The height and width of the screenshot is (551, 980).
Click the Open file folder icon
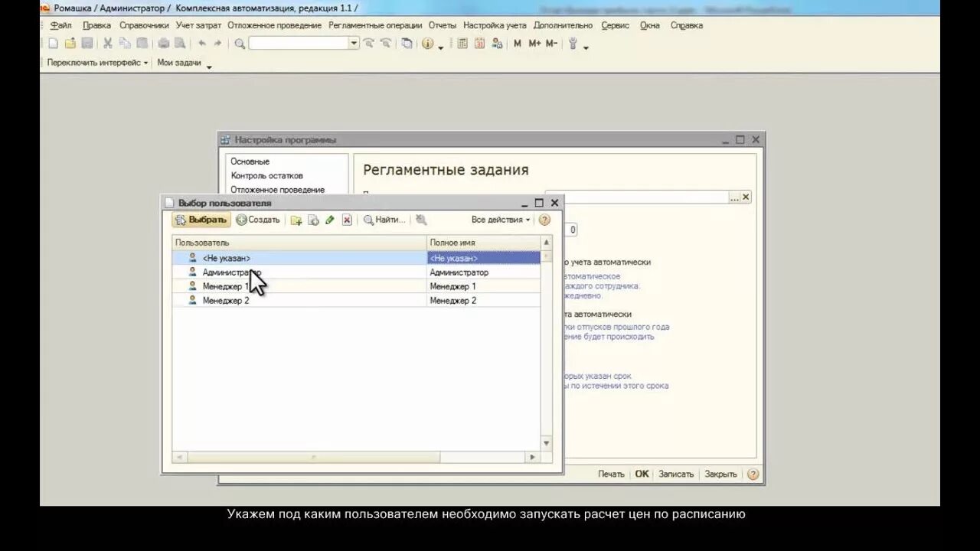pyautogui.click(x=70, y=44)
